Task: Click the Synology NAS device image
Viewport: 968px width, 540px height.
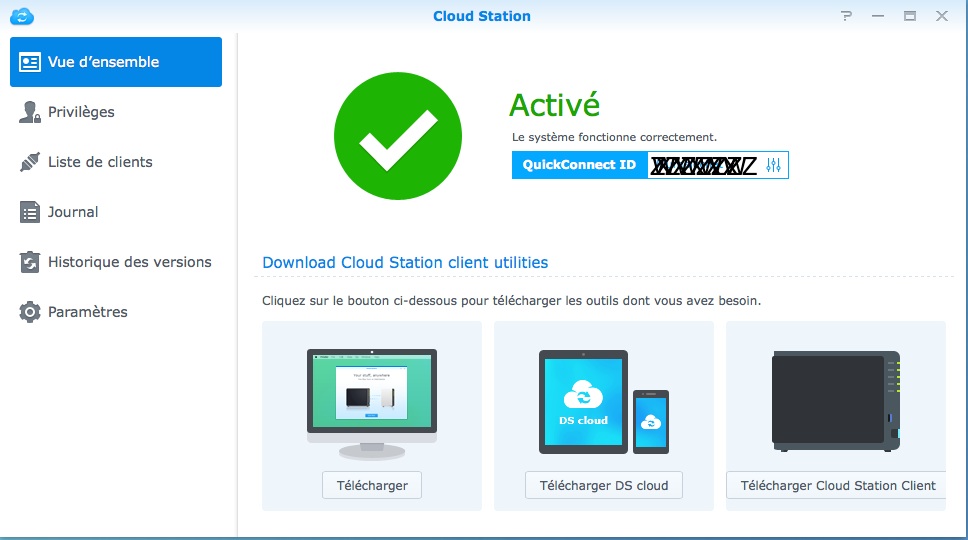Action: click(x=837, y=401)
